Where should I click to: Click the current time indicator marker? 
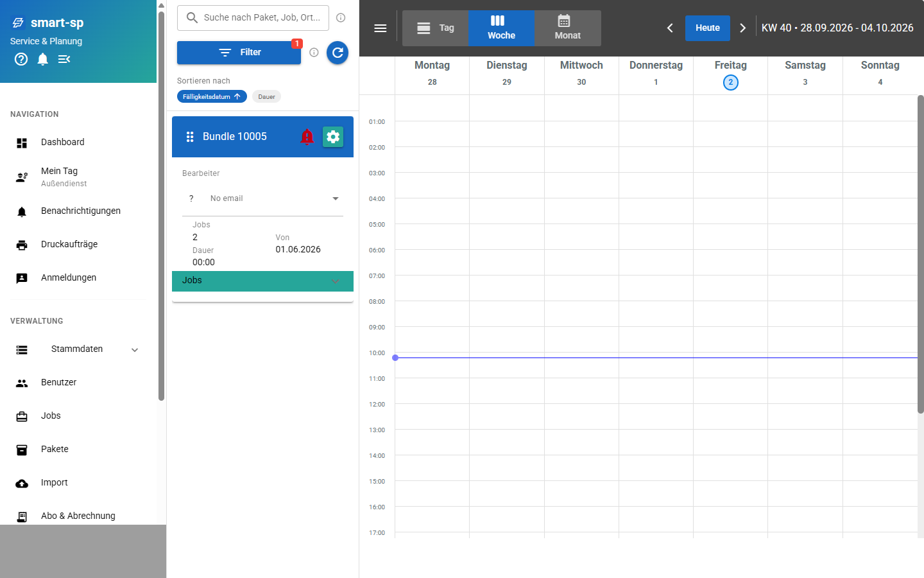(x=395, y=358)
